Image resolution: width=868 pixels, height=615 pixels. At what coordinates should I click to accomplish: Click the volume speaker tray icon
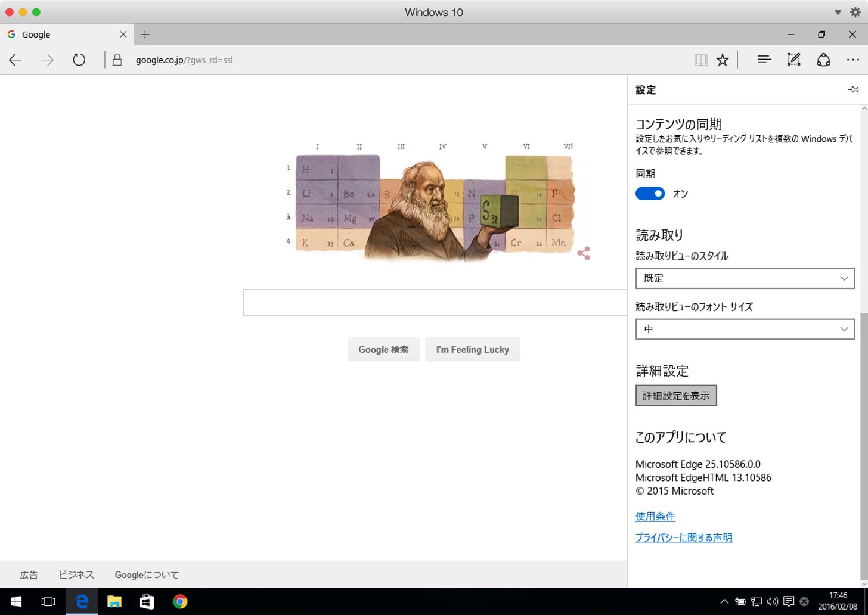pyautogui.click(x=773, y=601)
